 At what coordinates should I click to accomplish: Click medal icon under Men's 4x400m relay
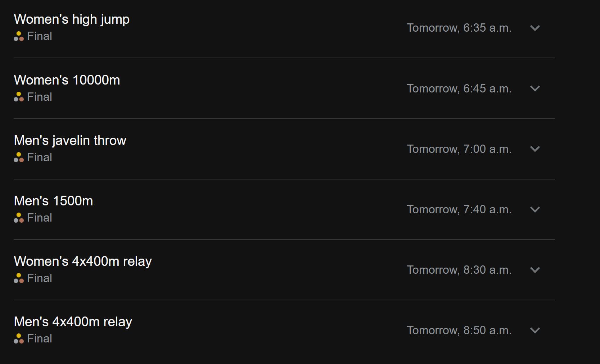19,338
